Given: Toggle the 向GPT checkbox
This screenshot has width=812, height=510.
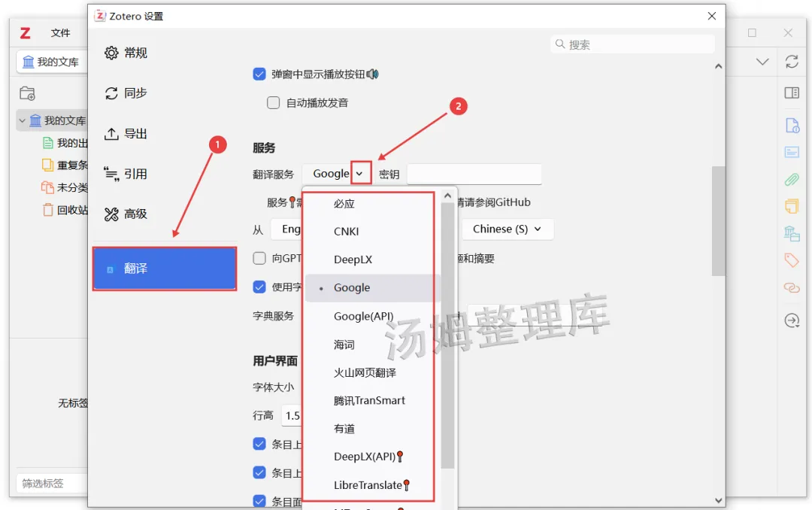Looking at the screenshot, I should [259, 258].
